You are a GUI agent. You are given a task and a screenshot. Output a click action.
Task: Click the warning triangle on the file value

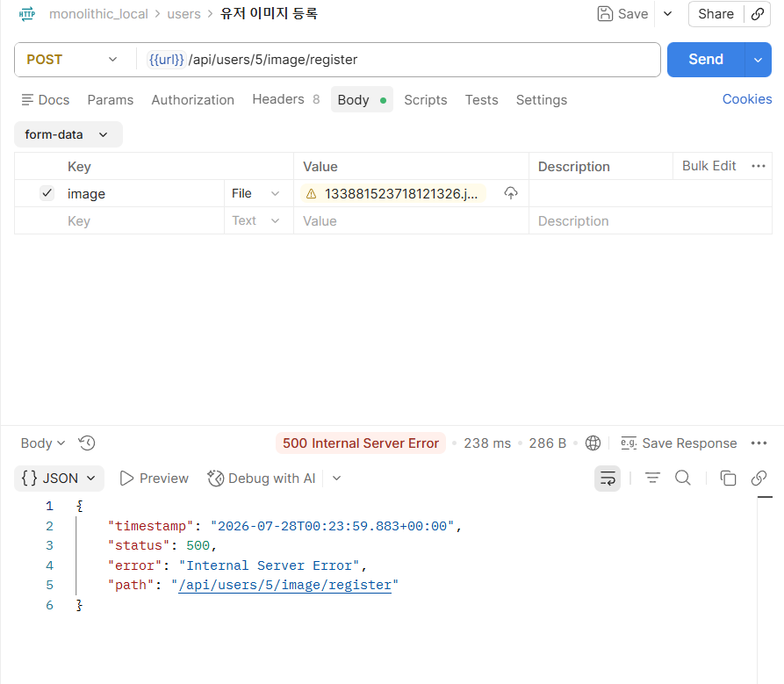311,193
